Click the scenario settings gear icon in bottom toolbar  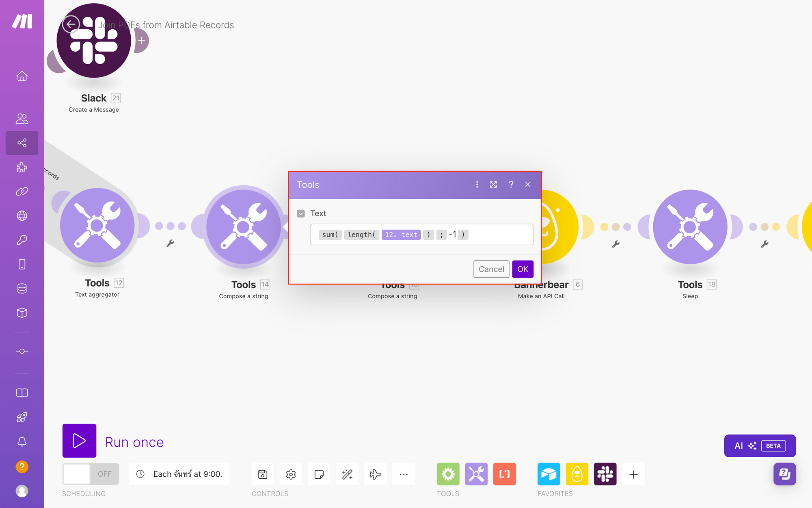pyautogui.click(x=291, y=474)
